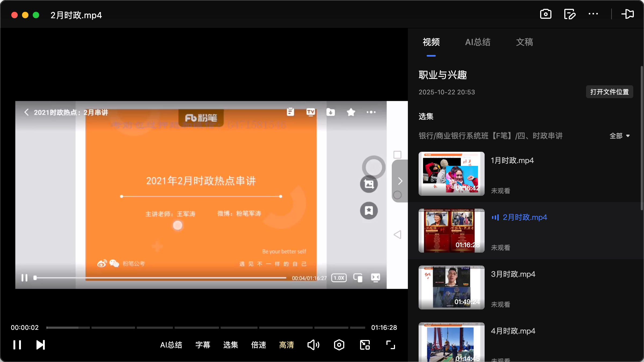Click the video progress bar to seek

coord(206,327)
